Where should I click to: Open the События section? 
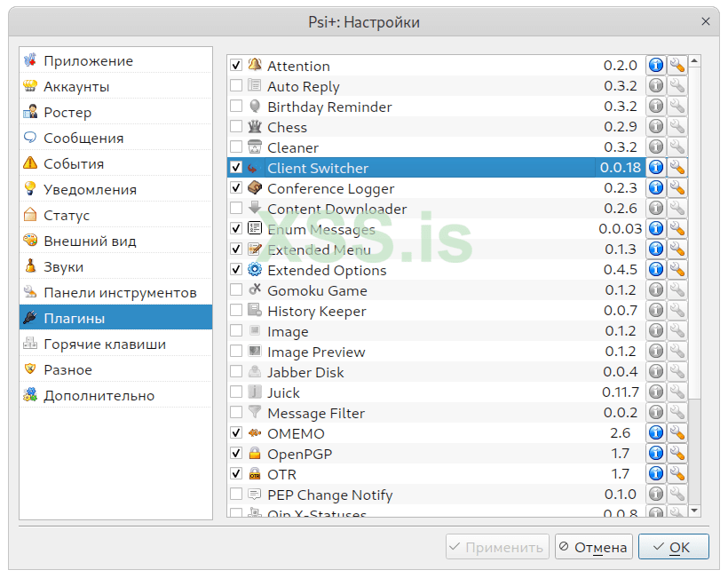tap(115, 163)
